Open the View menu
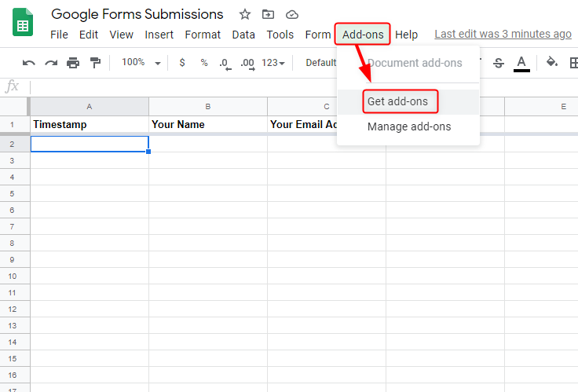578x392 pixels. pyautogui.click(x=121, y=35)
